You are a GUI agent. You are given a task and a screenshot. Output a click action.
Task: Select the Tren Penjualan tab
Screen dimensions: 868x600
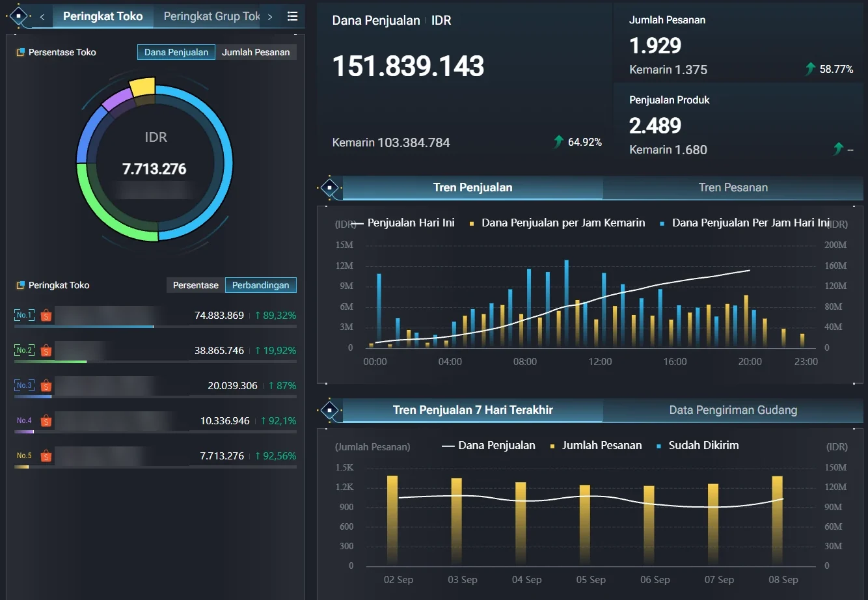473,187
